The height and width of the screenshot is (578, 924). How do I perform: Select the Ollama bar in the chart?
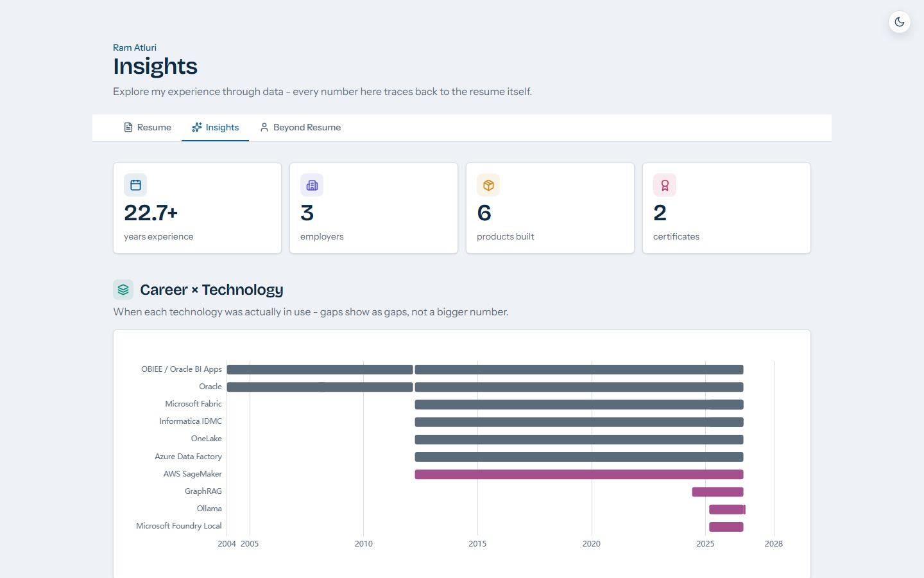point(727,509)
